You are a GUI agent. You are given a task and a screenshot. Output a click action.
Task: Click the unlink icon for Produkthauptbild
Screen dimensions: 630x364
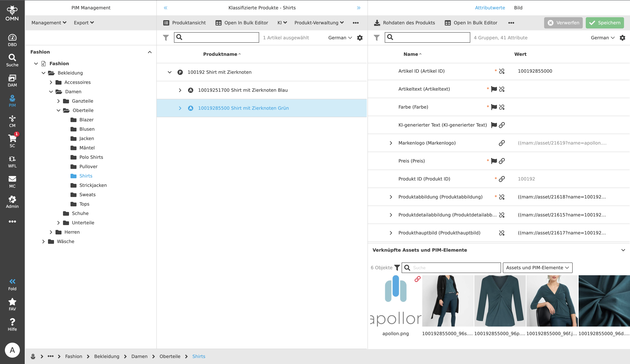point(502,233)
